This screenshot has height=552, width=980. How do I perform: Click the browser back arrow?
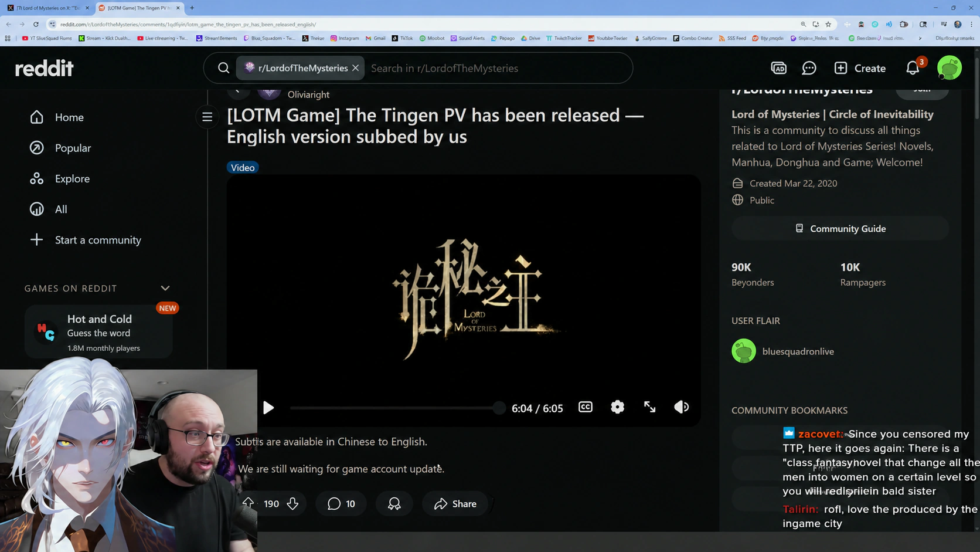pyautogui.click(x=9, y=24)
